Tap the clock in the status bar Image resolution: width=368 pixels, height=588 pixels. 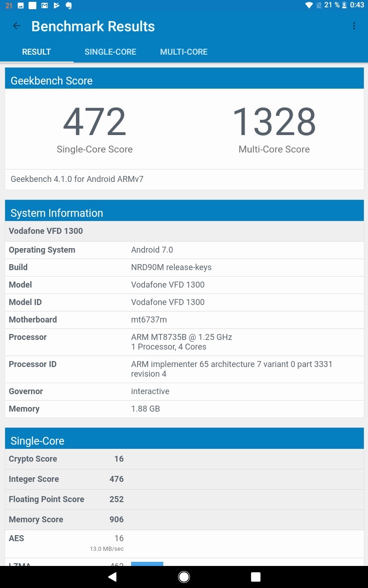(356, 6)
